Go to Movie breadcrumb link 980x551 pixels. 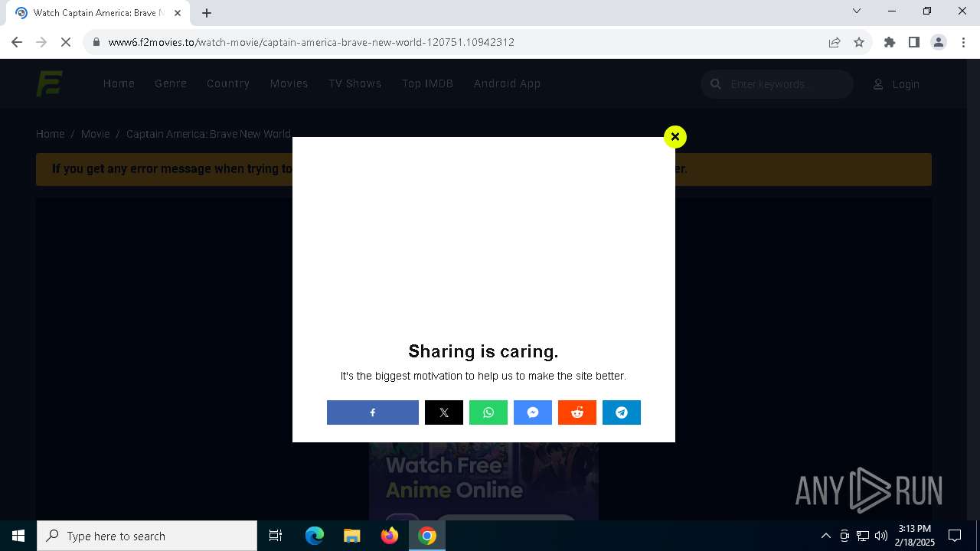(x=95, y=134)
